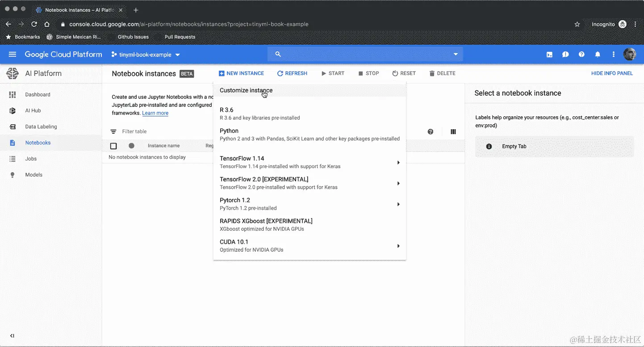Viewport: 644px width, 347px height.
Task: Open the help question mark icon in header
Action: pos(581,55)
